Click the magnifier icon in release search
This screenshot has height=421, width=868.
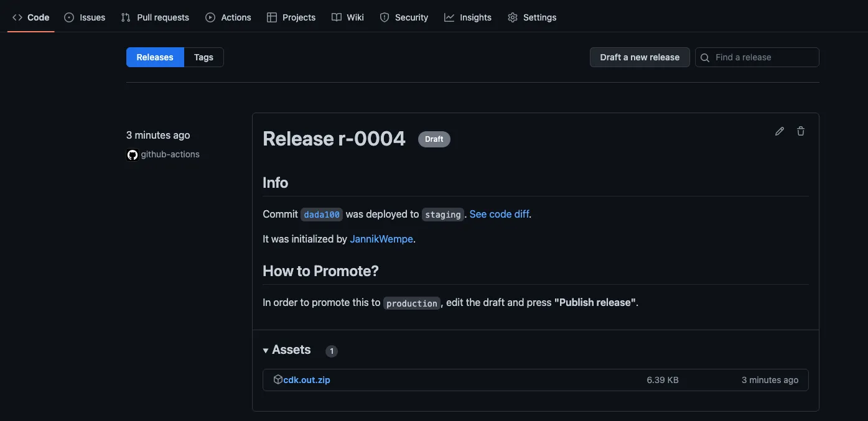pyautogui.click(x=705, y=58)
